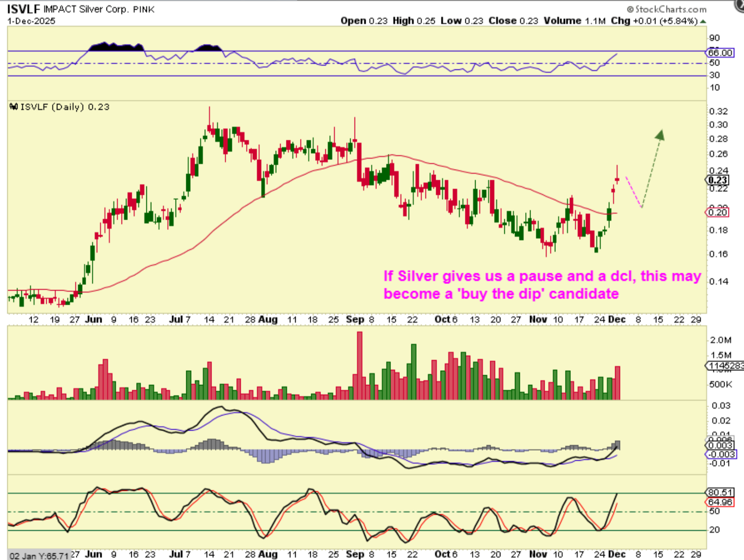
Task: Click the Aug label under the price panel
Action: pyautogui.click(x=268, y=319)
